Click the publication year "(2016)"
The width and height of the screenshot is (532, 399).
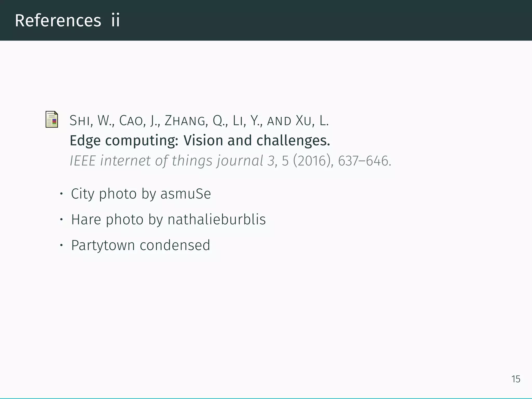[x=313, y=161]
